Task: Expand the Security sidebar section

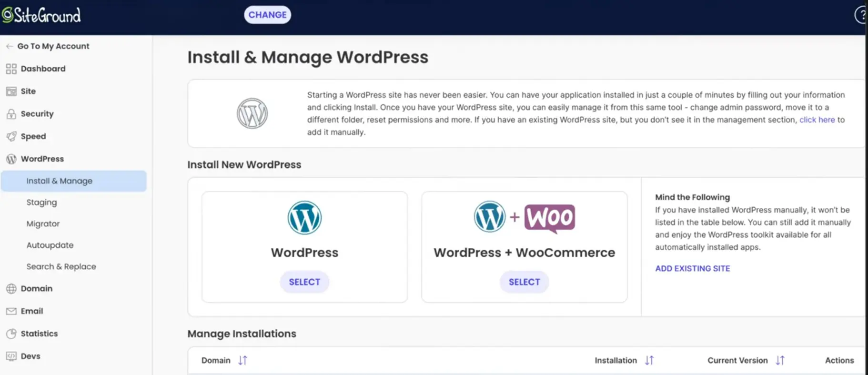Action: pyautogui.click(x=37, y=114)
